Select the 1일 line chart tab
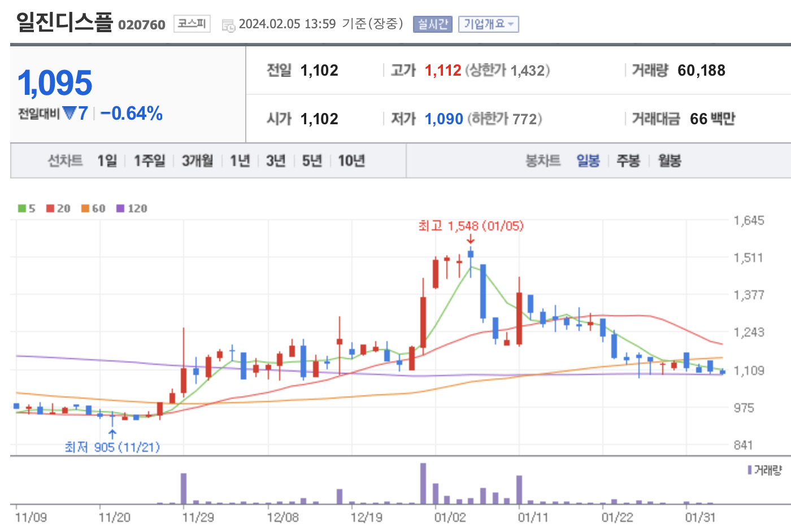791x532 pixels. pos(107,161)
